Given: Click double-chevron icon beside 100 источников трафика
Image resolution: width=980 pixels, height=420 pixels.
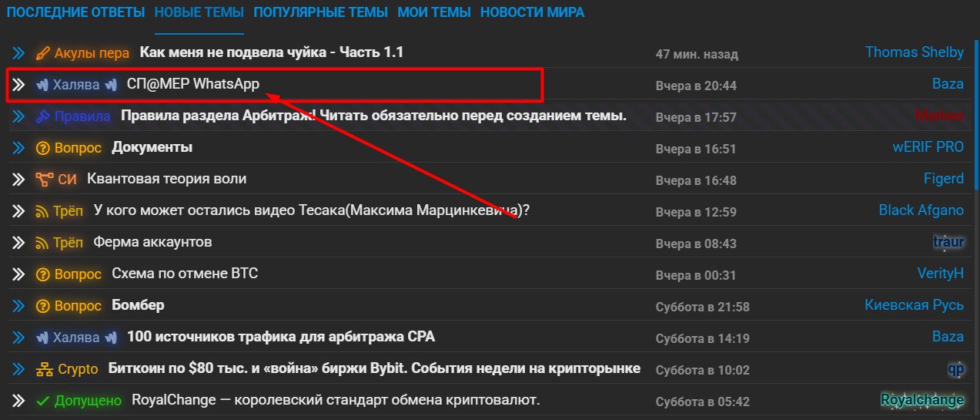Looking at the screenshot, I should coord(18,338).
